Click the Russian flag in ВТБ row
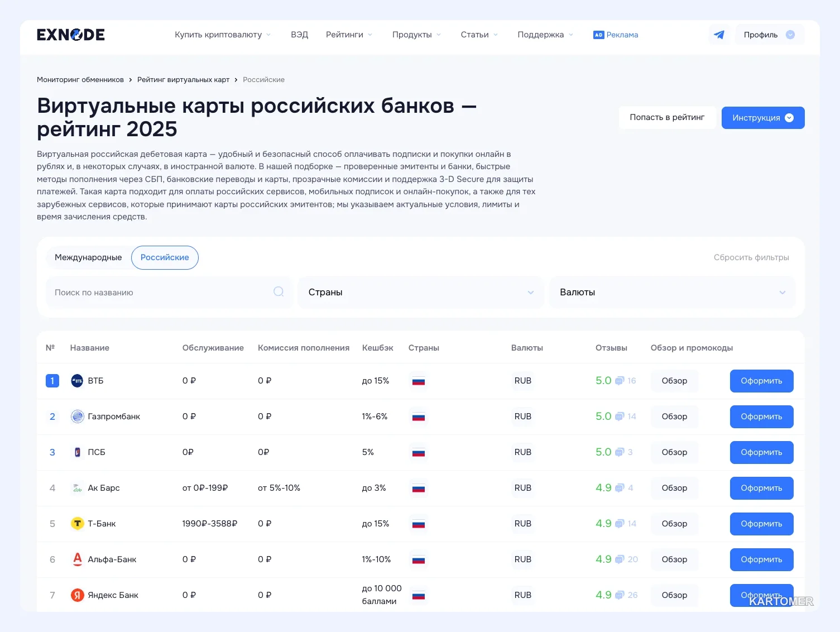 click(419, 381)
